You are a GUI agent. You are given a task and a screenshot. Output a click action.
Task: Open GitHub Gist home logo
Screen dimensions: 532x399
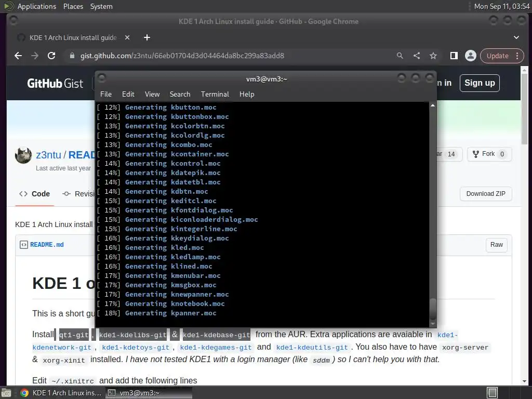click(x=55, y=83)
